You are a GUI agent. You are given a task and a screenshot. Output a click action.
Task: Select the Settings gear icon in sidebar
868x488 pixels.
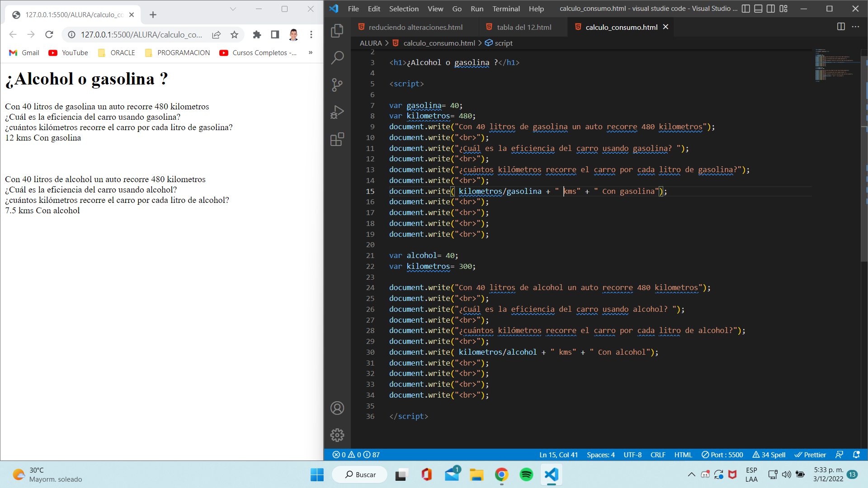coord(337,436)
